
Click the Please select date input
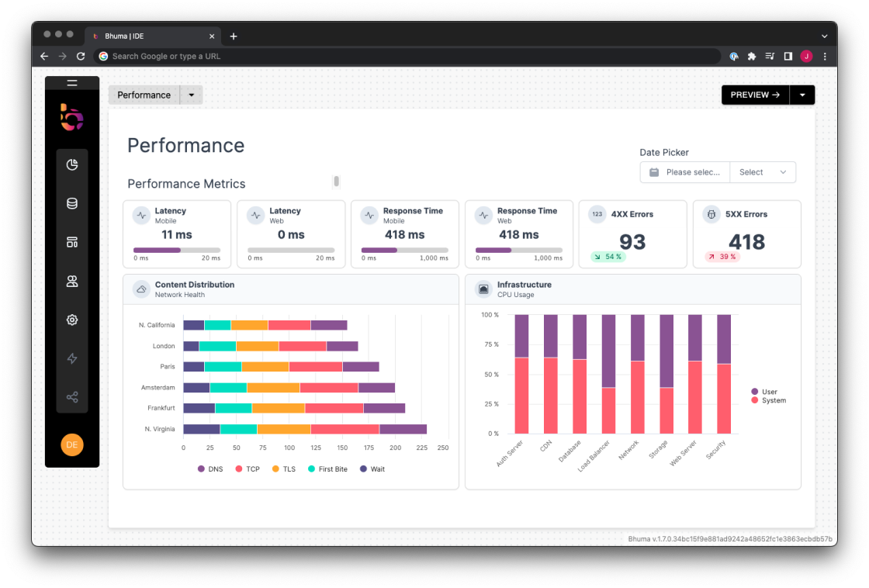pyautogui.click(x=685, y=172)
